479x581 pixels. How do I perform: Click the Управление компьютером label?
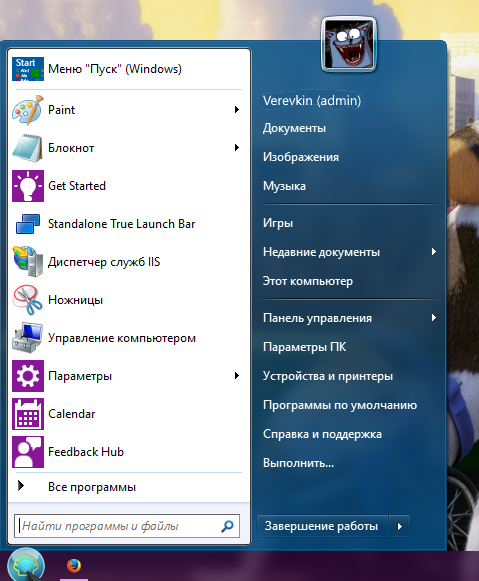(122, 338)
